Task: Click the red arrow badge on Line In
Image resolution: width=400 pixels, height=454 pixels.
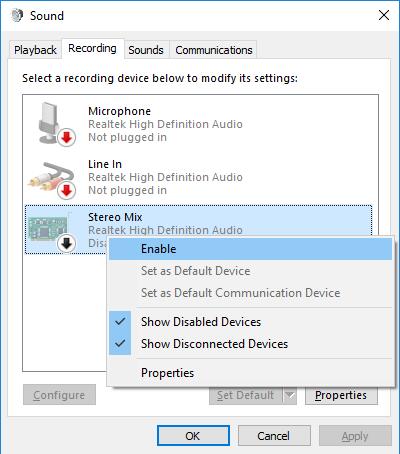Action: click(x=67, y=190)
